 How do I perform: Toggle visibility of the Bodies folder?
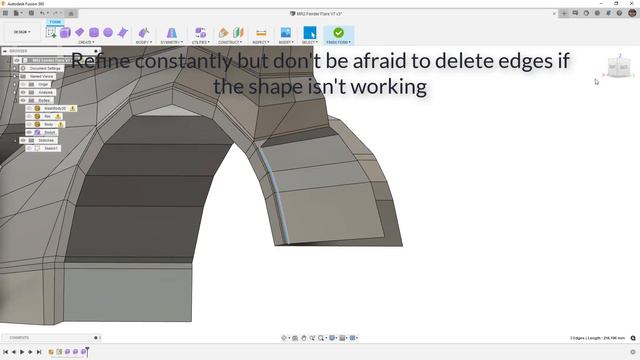click(23, 100)
